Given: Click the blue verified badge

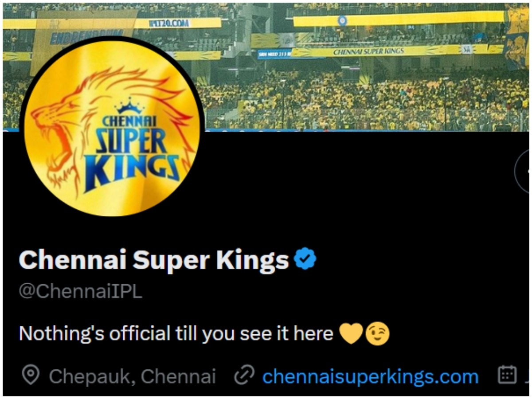Looking at the screenshot, I should (x=305, y=260).
